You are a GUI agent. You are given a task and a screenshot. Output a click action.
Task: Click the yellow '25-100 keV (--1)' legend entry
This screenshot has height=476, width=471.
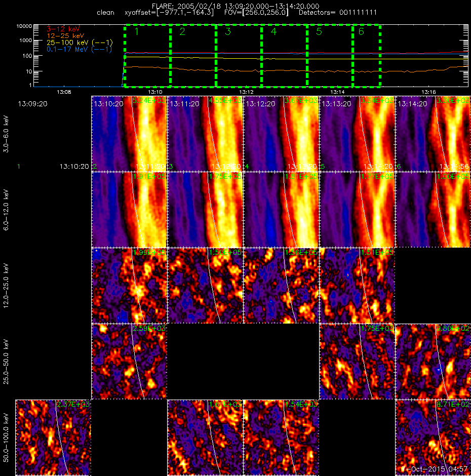(80, 43)
